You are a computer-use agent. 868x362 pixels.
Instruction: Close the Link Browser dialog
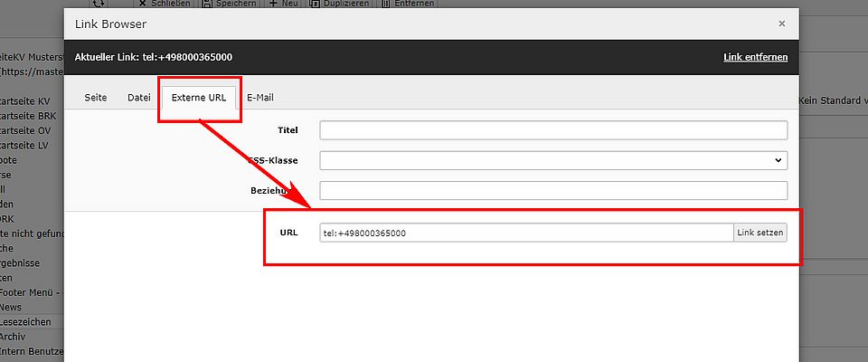coord(781,24)
